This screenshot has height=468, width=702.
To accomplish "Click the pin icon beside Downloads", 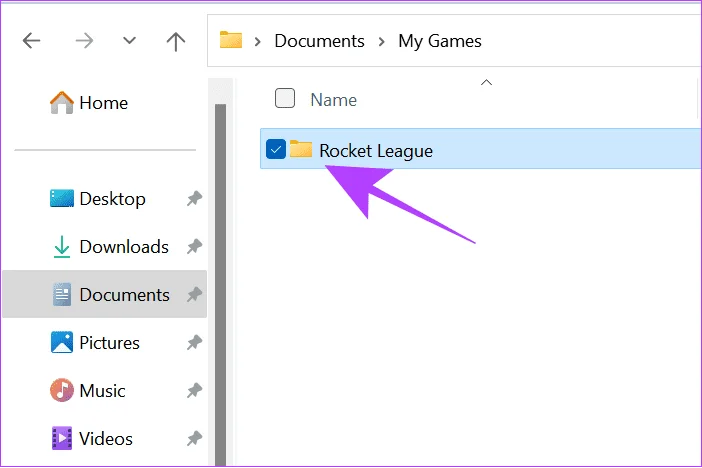I will click(194, 246).
